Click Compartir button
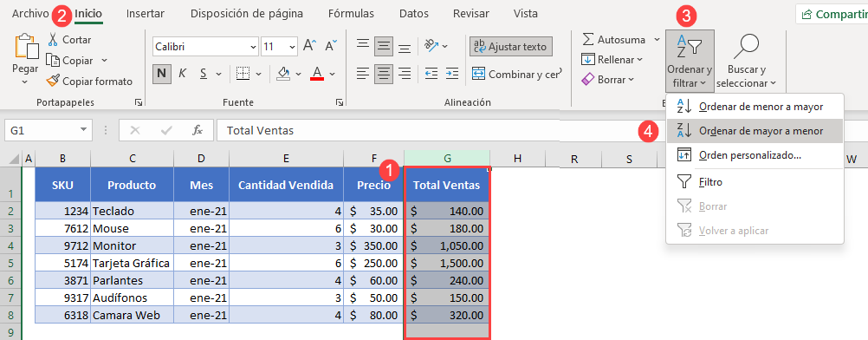This screenshot has width=868, height=340. pyautogui.click(x=832, y=15)
